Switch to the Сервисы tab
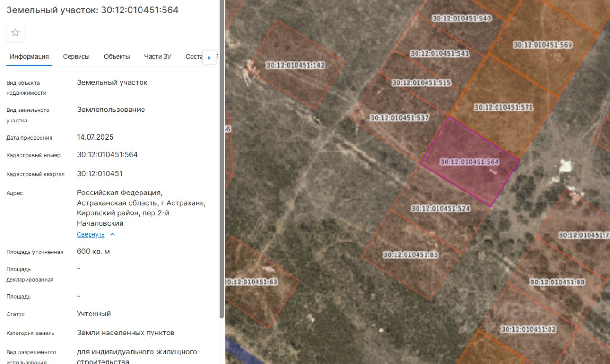 (76, 56)
